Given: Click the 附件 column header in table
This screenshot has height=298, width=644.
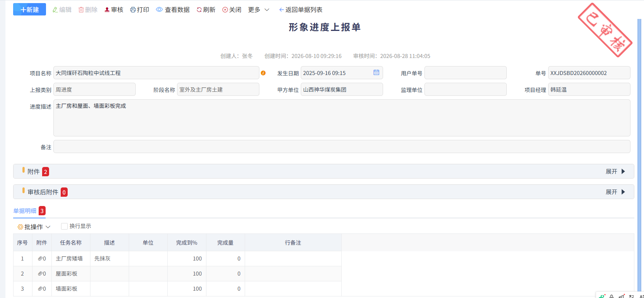Looking at the screenshot, I should pyautogui.click(x=42, y=242).
